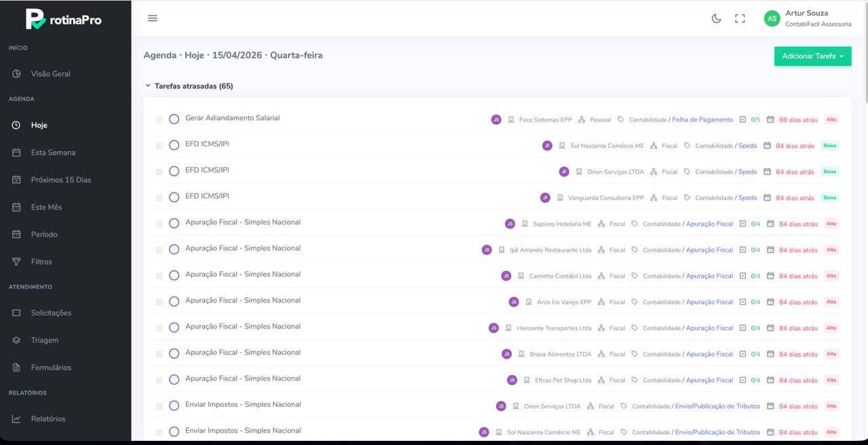Enter fullscreen via top bar icon
868x445 pixels.
point(740,18)
